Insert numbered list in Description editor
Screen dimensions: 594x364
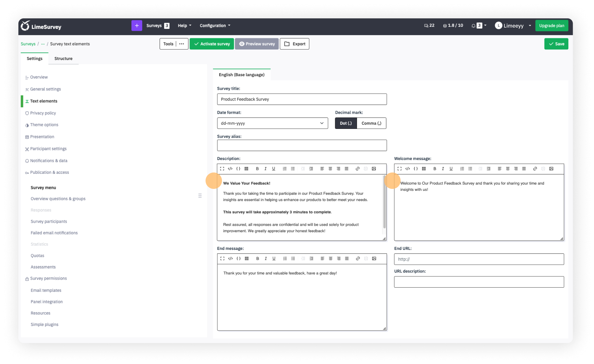pyautogui.click(x=285, y=169)
